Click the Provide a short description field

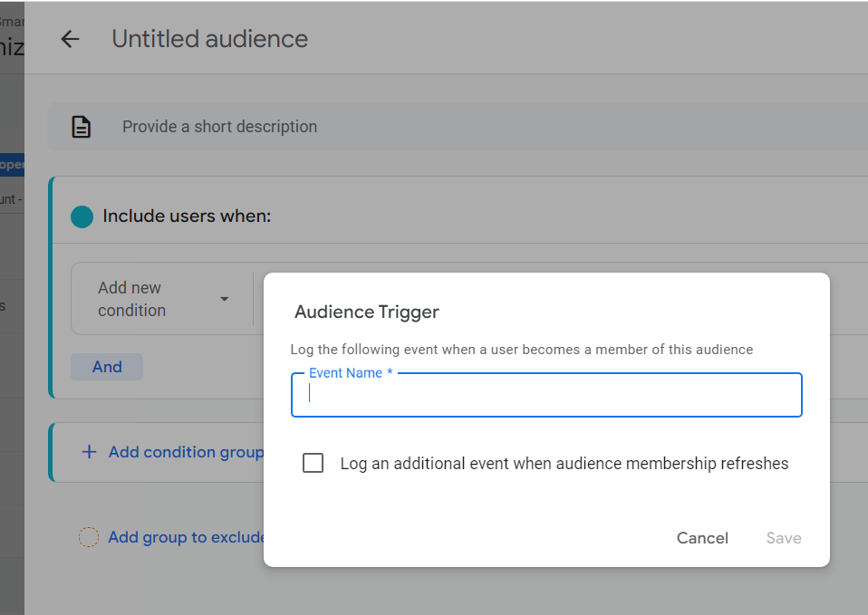(458, 127)
